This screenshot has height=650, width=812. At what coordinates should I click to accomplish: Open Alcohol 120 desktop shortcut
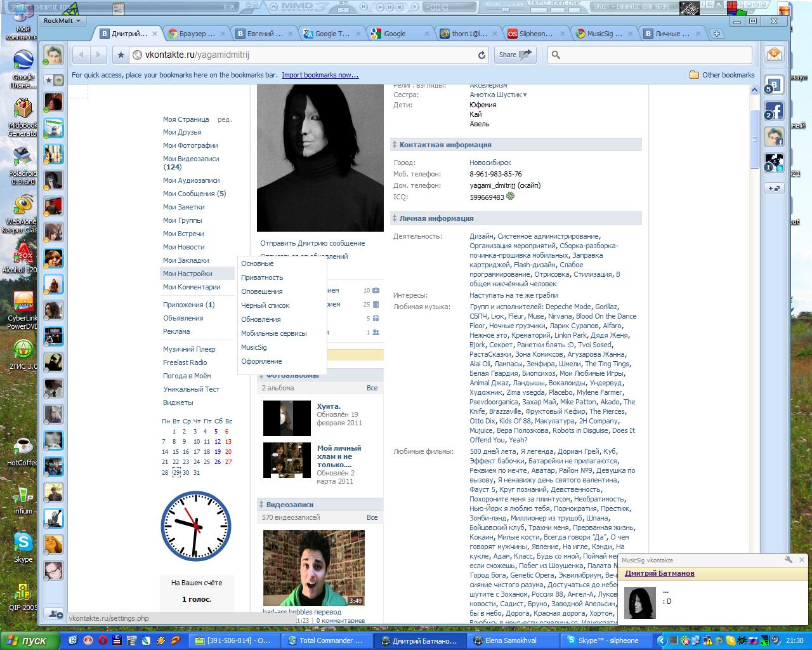tap(23, 258)
